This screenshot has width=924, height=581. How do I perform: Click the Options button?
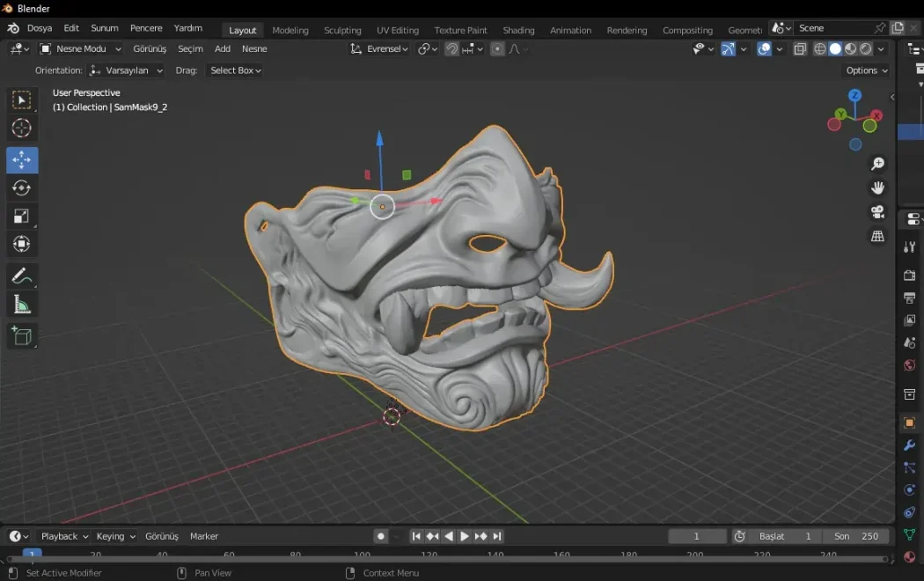866,70
